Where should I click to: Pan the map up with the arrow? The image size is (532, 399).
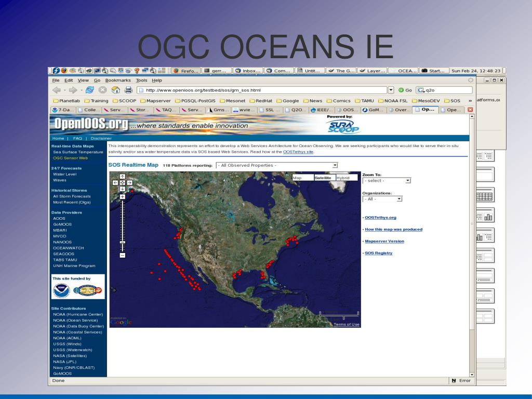(x=123, y=177)
